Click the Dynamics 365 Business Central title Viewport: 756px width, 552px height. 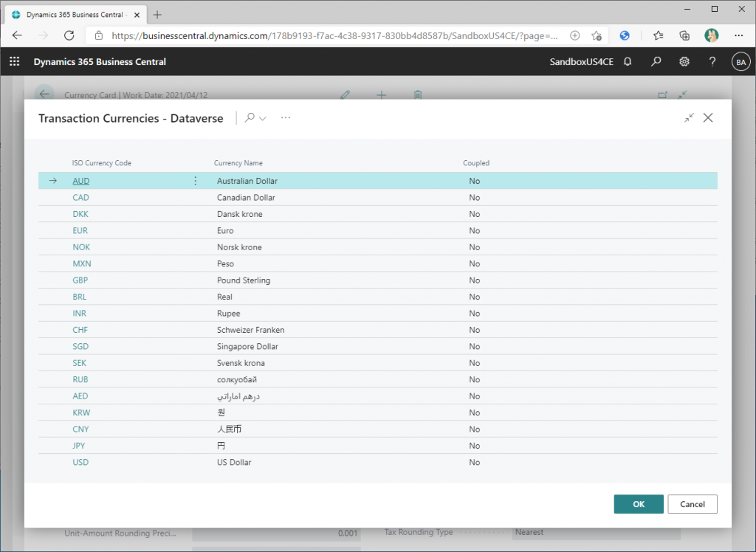click(100, 62)
